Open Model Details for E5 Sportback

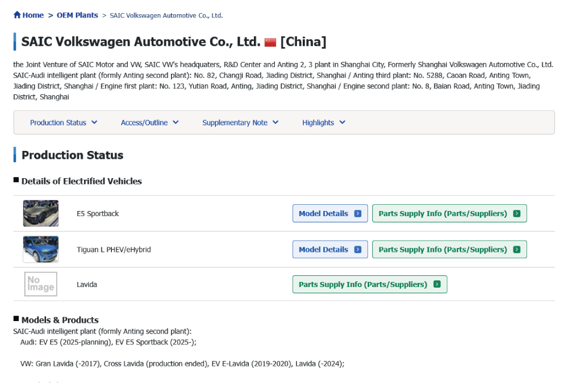[x=324, y=214]
